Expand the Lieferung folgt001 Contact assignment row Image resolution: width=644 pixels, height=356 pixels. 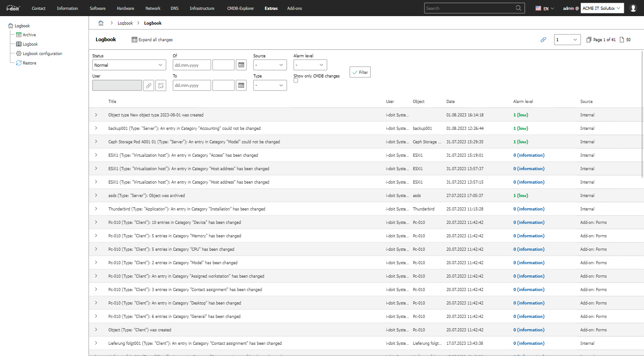coord(96,343)
